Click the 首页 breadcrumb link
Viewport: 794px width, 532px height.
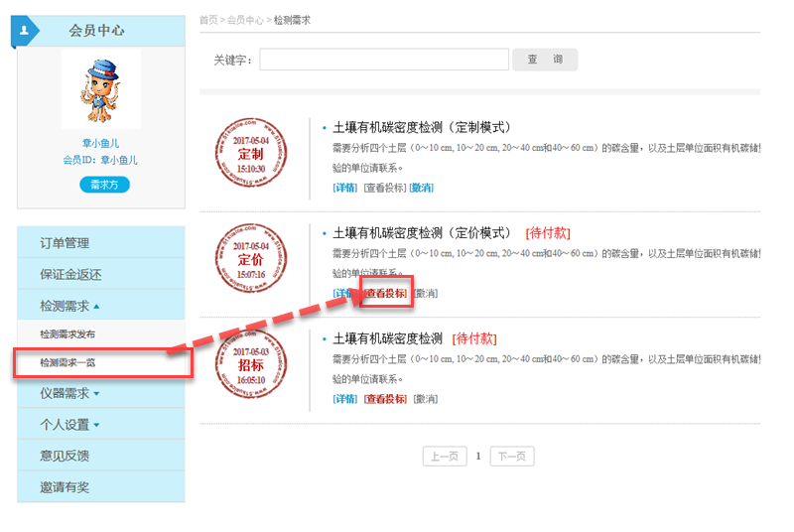(208, 20)
